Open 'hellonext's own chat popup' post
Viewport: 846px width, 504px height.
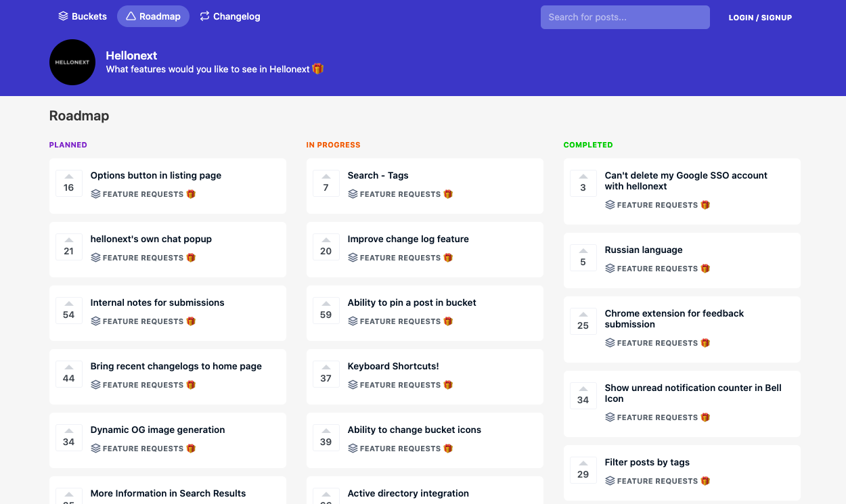coord(151,239)
